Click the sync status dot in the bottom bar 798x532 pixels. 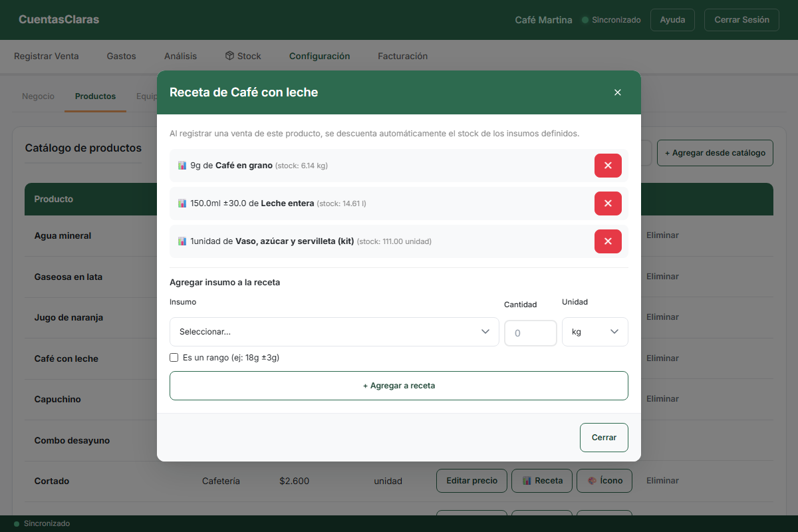click(x=17, y=524)
